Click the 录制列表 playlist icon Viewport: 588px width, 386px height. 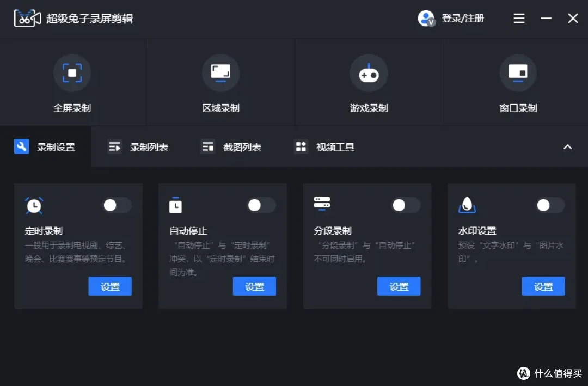coord(114,146)
